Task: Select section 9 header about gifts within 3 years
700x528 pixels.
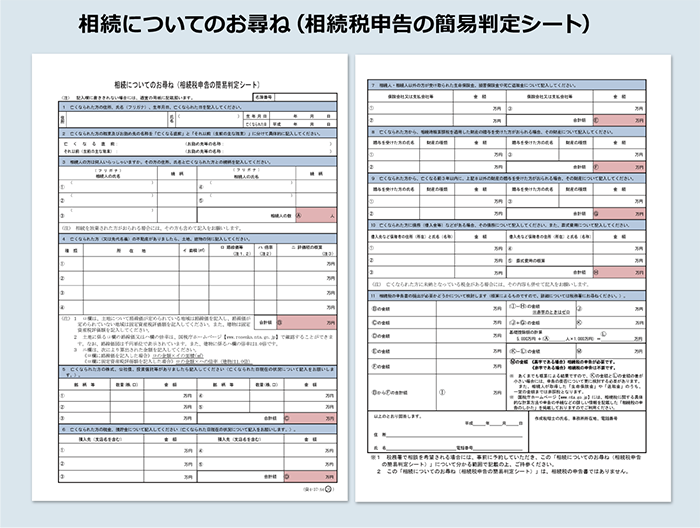Action: click(x=507, y=178)
